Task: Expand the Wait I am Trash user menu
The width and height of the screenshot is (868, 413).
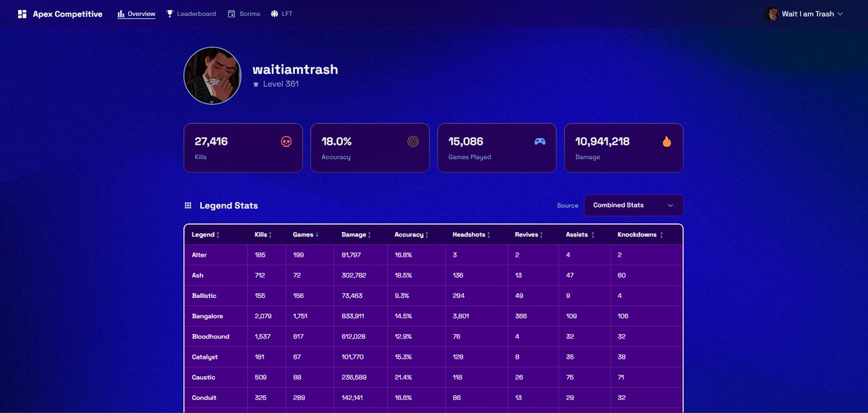Action: tap(804, 14)
